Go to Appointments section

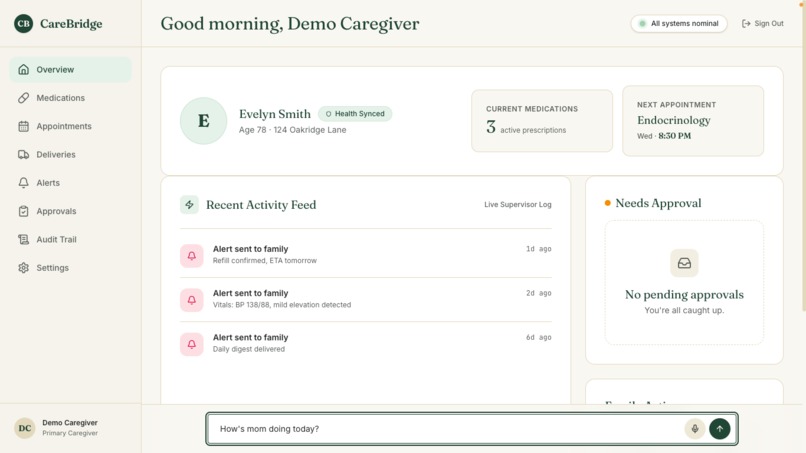pyautogui.click(x=70, y=126)
